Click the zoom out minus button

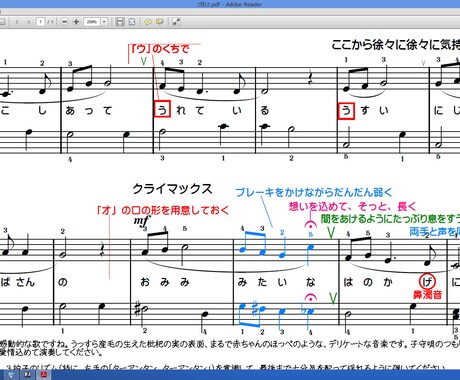pyautogui.click(x=65, y=22)
